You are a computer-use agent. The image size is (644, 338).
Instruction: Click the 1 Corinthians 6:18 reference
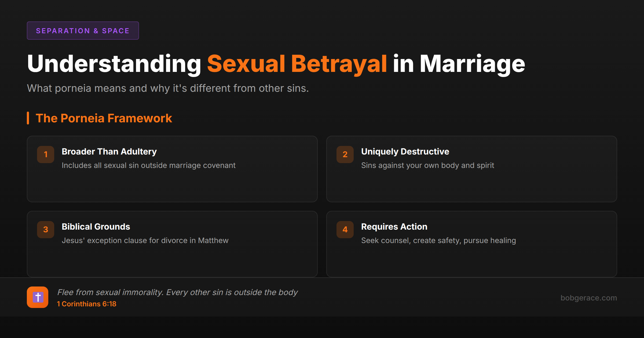click(86, 304)
